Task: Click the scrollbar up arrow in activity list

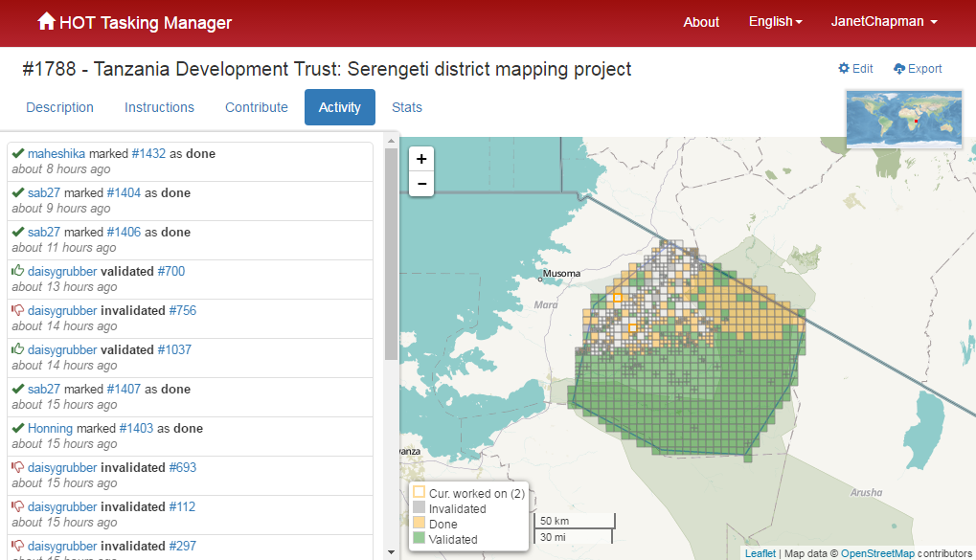Action: (x=391, y=142)
